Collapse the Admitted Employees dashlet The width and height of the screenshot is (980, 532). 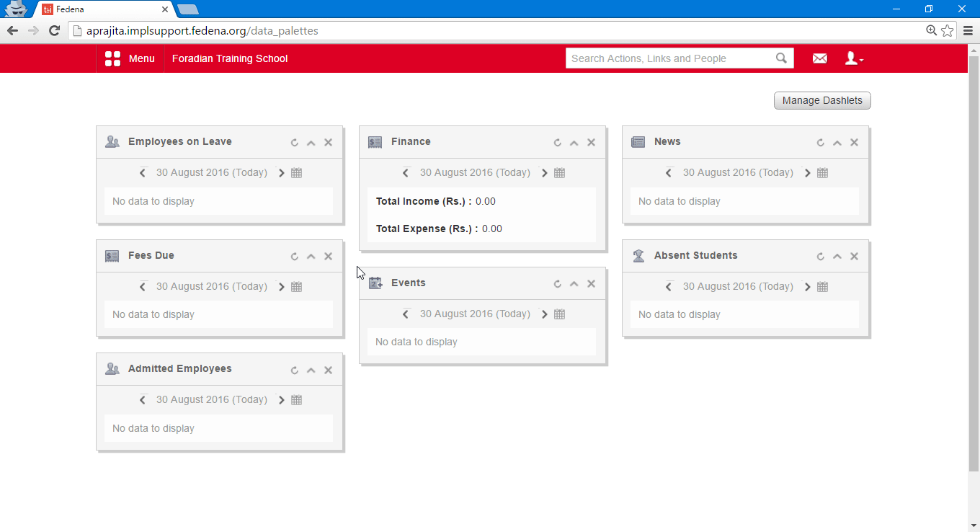point(311,371)
